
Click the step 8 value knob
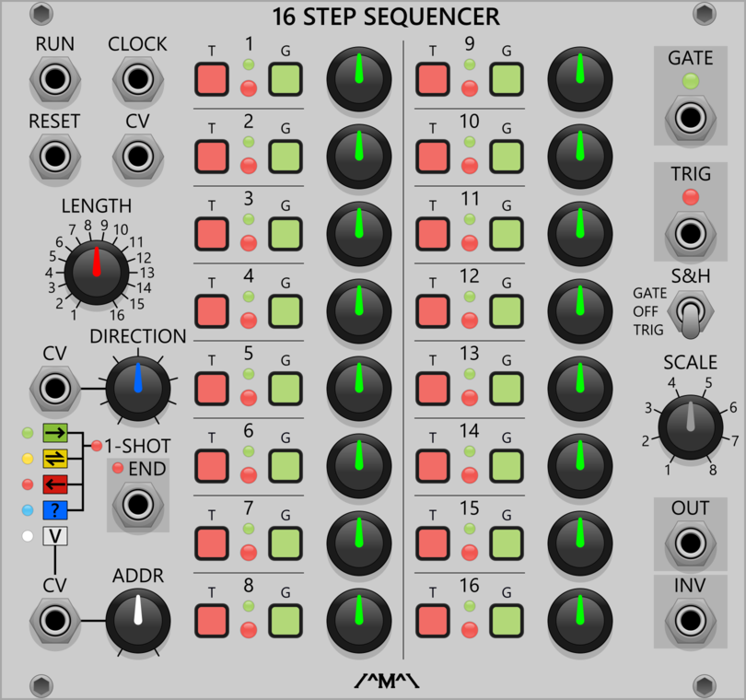pyautogui.click(x=359, y=621)
